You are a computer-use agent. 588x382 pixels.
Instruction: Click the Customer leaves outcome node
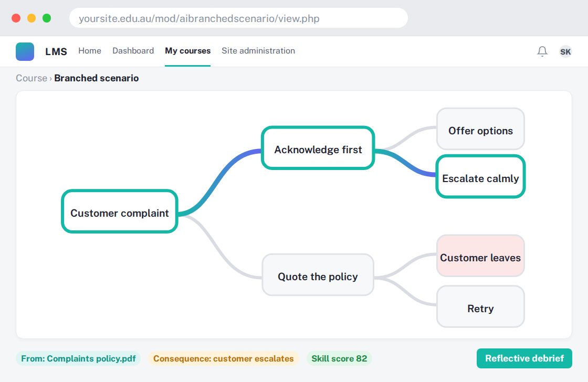[x=480, y=256]
